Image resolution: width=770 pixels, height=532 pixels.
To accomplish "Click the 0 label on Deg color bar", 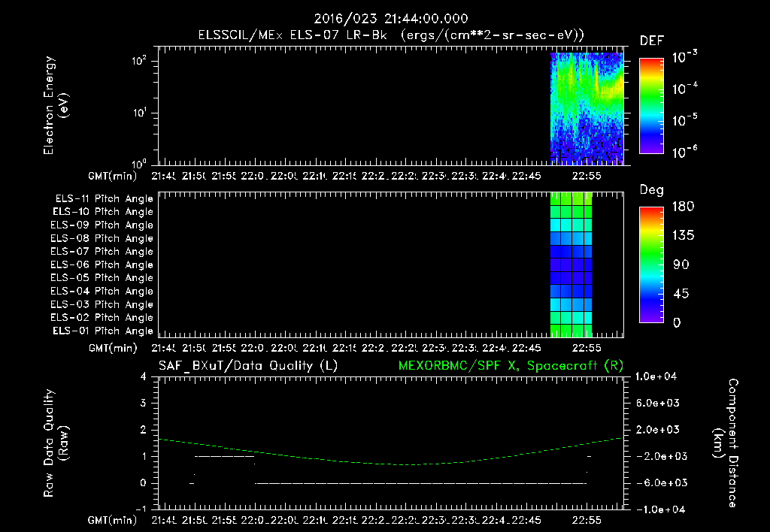I will tap(677, 323).
